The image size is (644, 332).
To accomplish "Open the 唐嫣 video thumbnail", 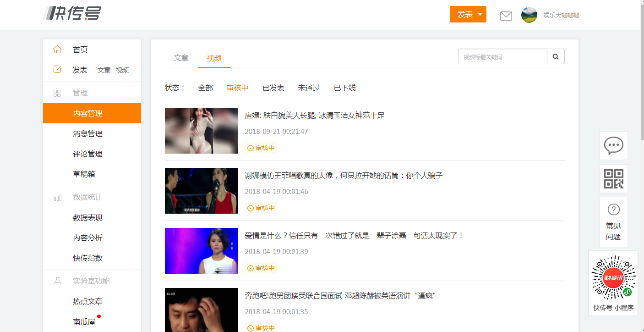I will [x=202, y=131].
